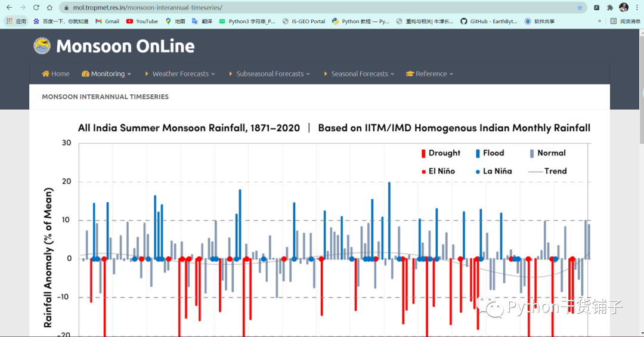Image resolution: width=644 pixels, height=337 pixels.
Task: Expand the Reference dropdown menu
Action: click(429, 74)
